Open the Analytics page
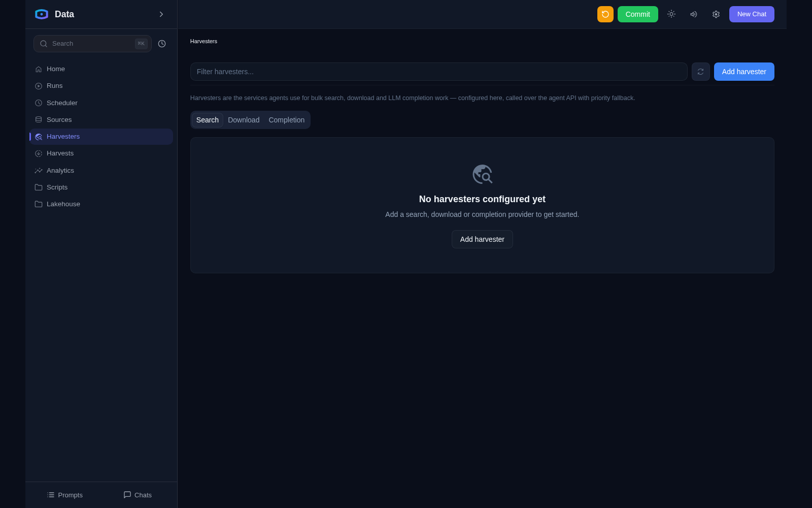The width and height of the screenshot is (812, 508). click(101, 171)
